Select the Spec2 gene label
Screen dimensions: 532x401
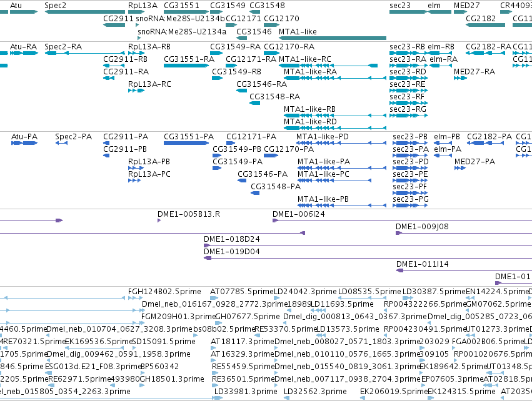[55, 6]
